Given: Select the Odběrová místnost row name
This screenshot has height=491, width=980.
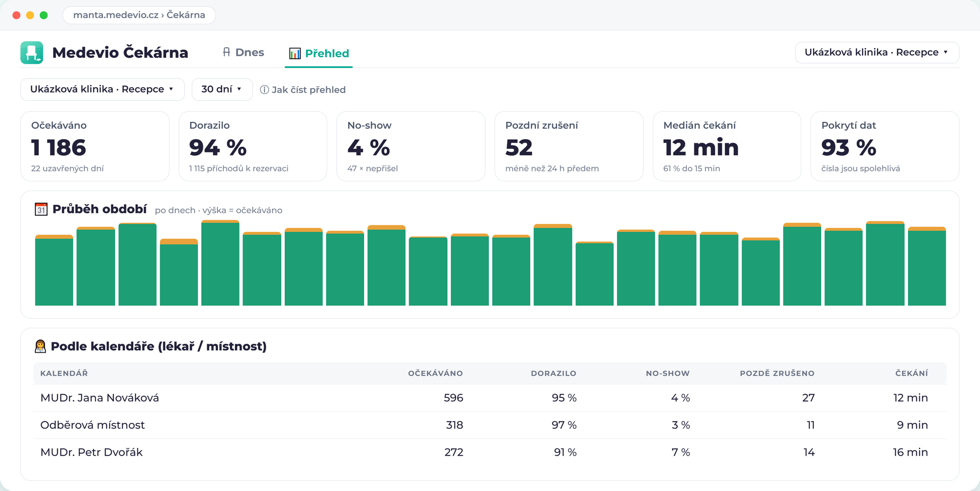Looking at the screenshot, I should point(93,425).
